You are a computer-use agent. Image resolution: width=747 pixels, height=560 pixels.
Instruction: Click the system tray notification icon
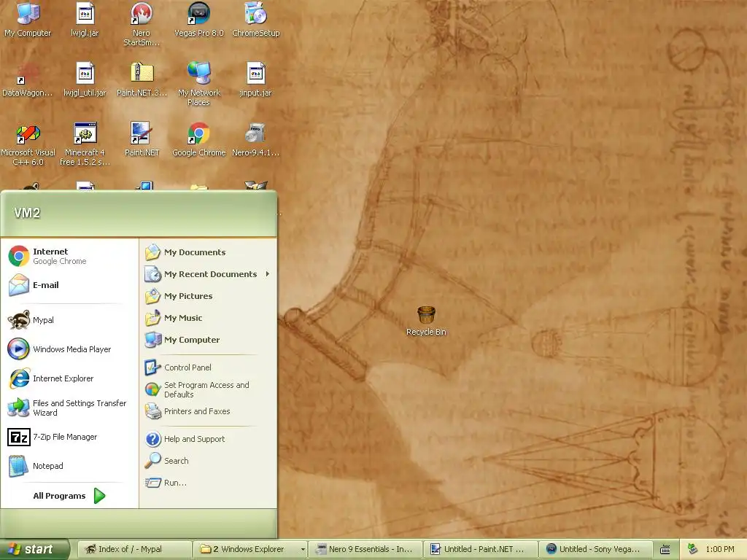tap(693, 549)
